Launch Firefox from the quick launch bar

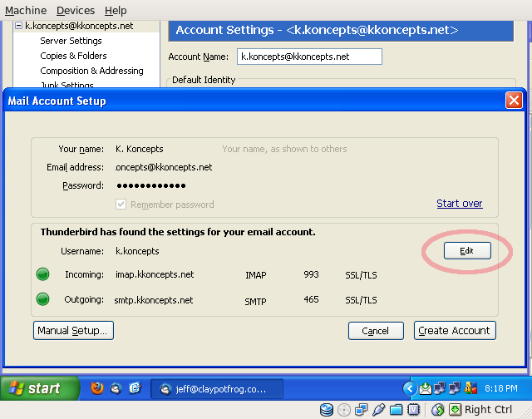point(97,388)
